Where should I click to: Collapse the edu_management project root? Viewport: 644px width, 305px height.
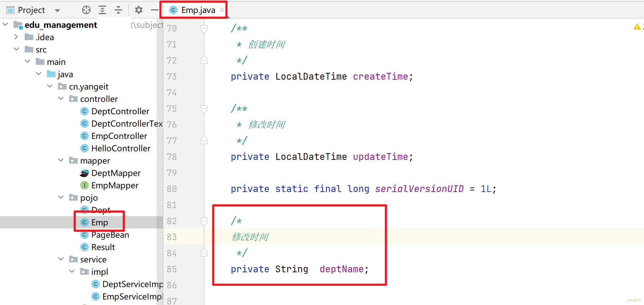coord(5,24)
